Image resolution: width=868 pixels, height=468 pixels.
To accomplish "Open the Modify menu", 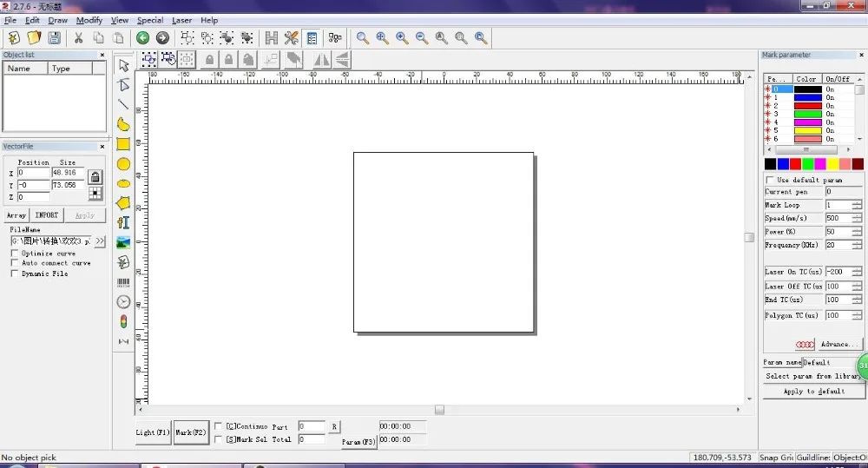I will click(89, 20).
